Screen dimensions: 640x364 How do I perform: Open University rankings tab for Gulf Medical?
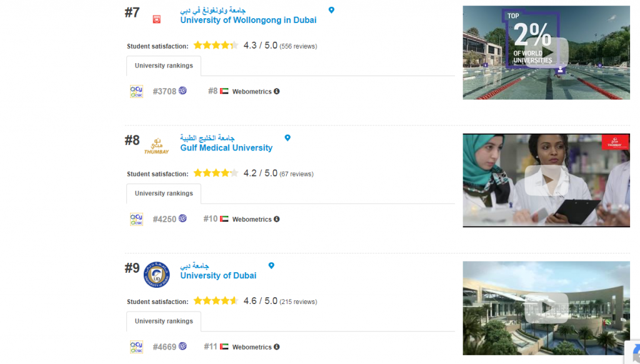point(164,194)
